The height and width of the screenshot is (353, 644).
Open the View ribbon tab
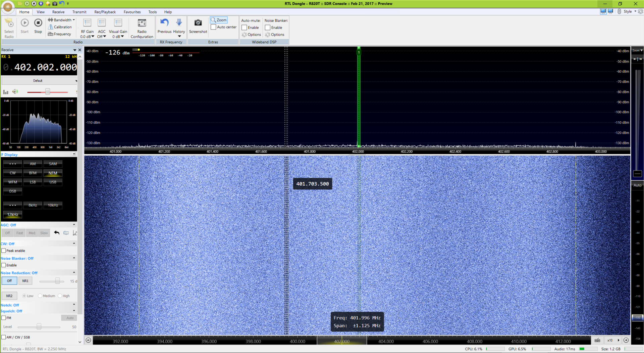coord(41,12)
